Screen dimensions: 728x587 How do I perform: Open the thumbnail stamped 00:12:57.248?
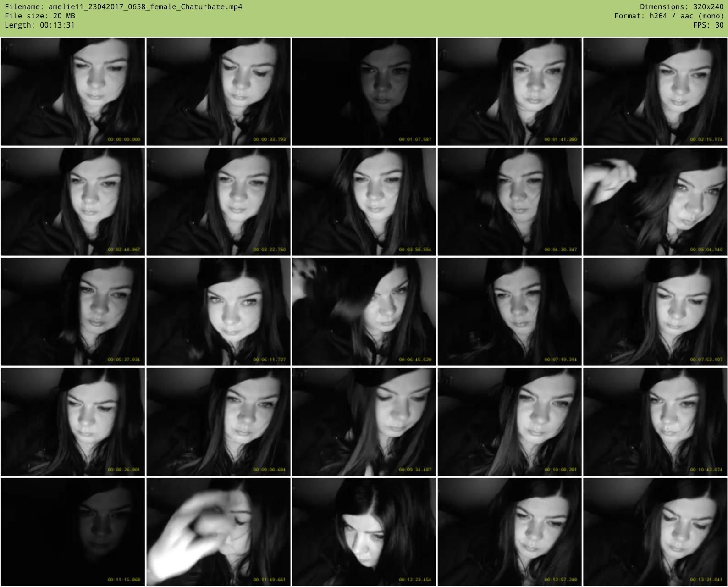509,532
